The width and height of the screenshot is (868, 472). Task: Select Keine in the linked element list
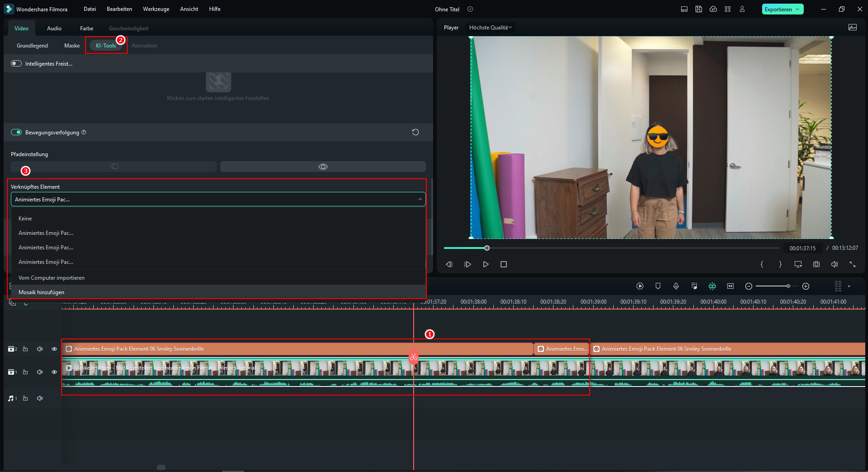pyautogui.click(x=218, y=219)
